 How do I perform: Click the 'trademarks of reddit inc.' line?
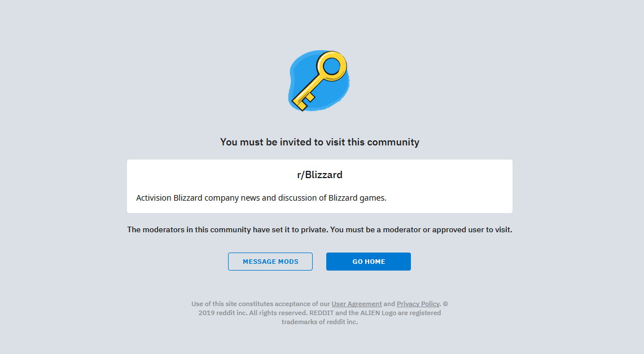[x=319, y=322]
